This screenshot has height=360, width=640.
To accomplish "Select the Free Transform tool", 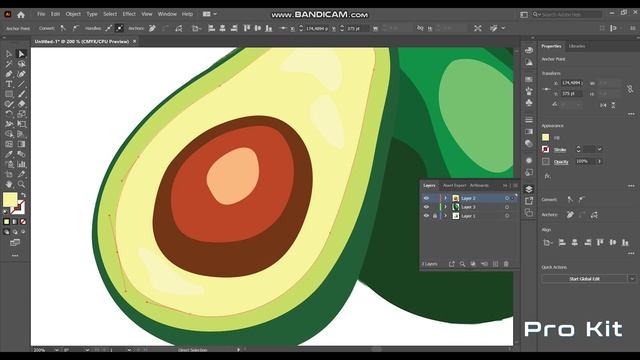I will (x=21, y=124).
